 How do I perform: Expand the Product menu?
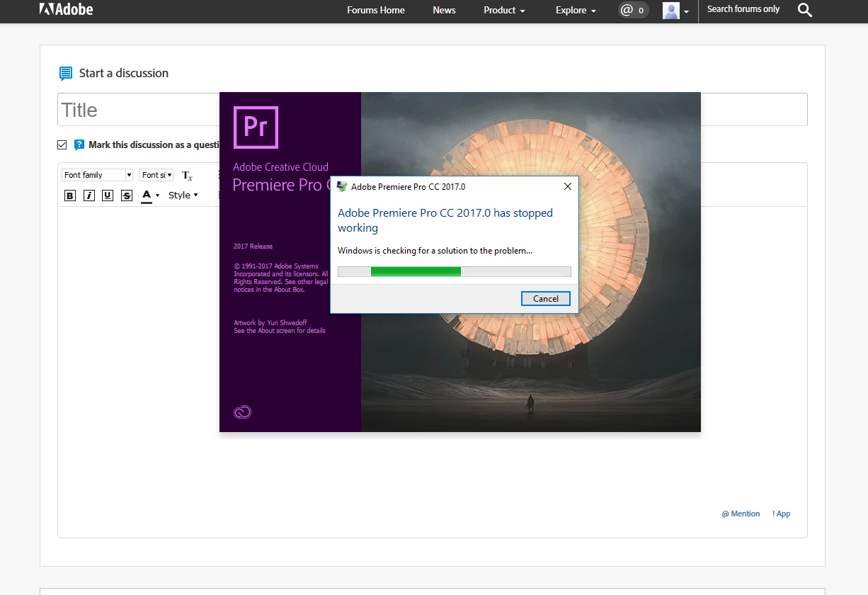[x=504, y=10]
